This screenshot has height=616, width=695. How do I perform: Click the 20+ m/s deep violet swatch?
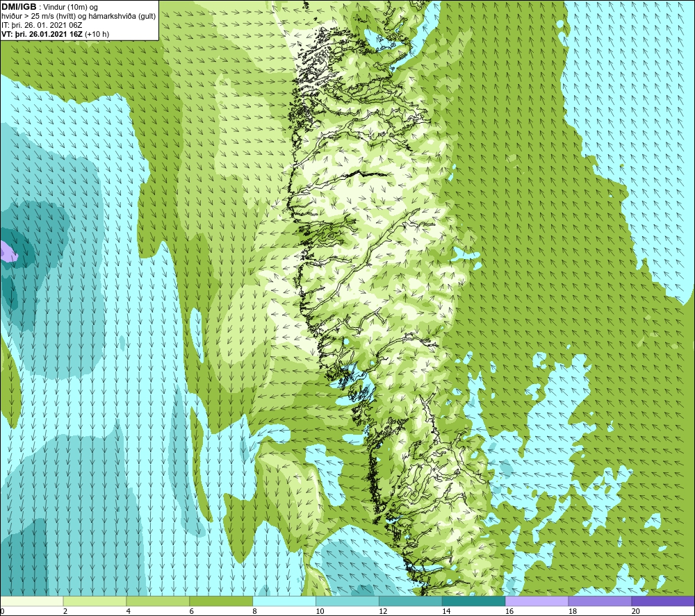[x=663, y=601]
